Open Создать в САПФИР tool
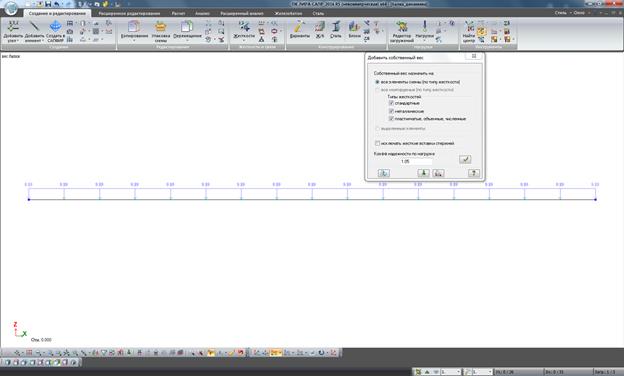624x376 pixels. click(x=55, y=31)
